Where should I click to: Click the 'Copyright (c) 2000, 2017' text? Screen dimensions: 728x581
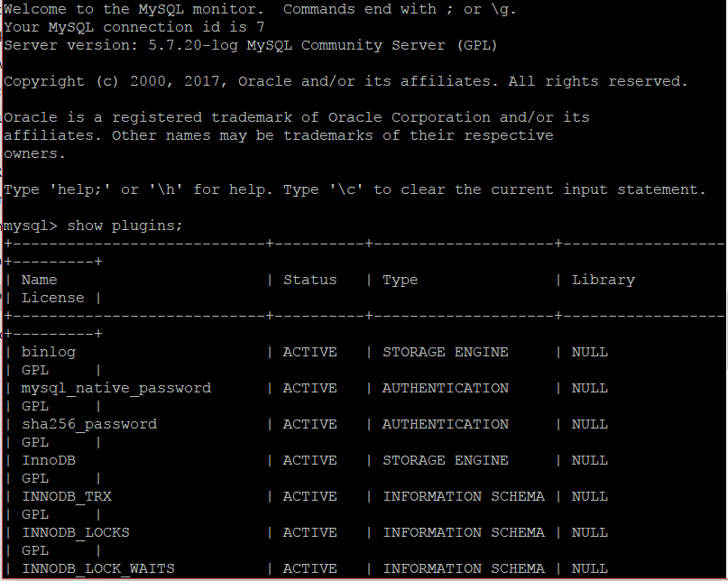(x=115, y=81)
